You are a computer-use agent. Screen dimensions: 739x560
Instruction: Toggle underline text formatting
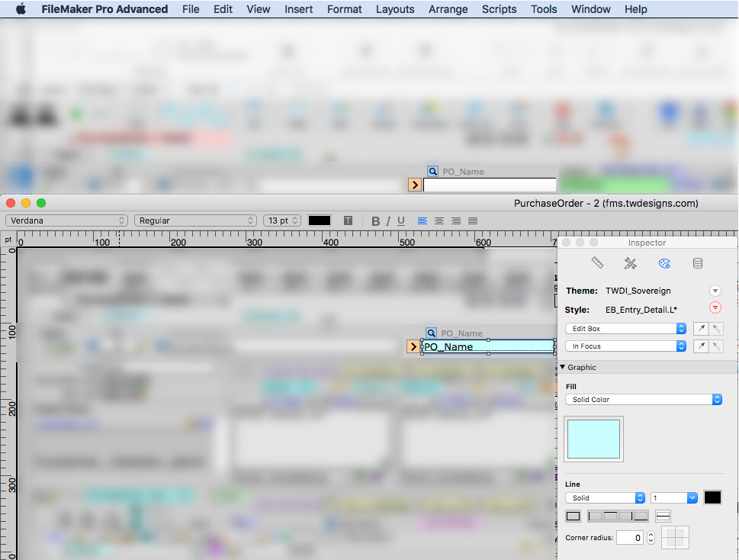tap(401, 221)
